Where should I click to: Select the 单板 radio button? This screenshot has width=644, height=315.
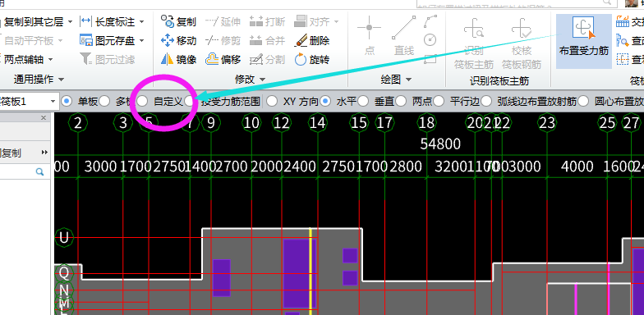pyautogui.click(x=67, y=101)
